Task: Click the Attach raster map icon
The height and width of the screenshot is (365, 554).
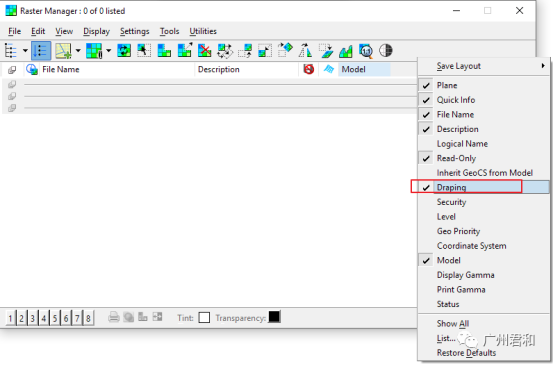Action: tap(64, 51)
